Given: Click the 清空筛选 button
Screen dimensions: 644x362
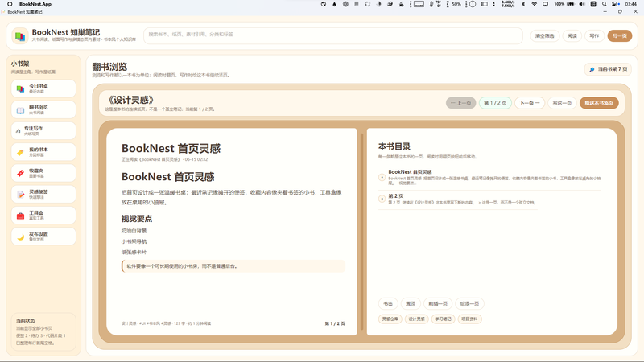Looking at the screenshot, I should pos(545,36).
